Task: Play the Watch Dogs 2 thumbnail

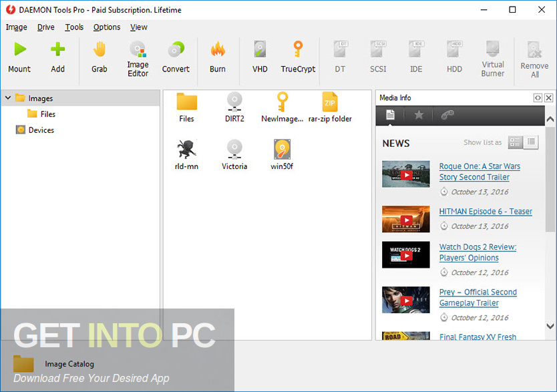Action: [x=406, y=255]
